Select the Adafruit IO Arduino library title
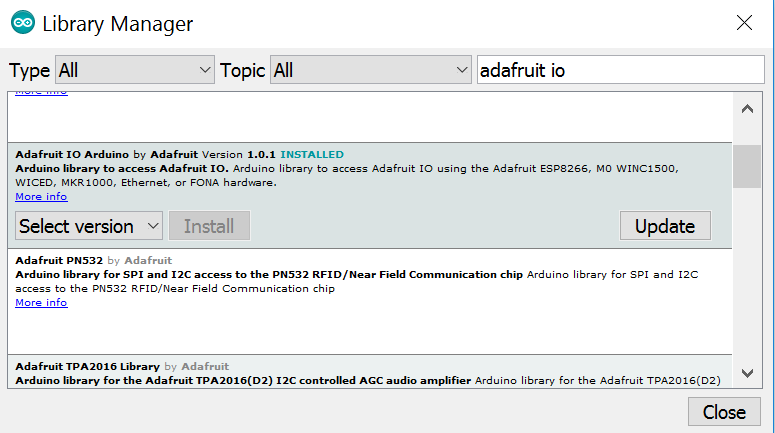The image size is (775, 433). pyautogui.click(x=72, y=154)
